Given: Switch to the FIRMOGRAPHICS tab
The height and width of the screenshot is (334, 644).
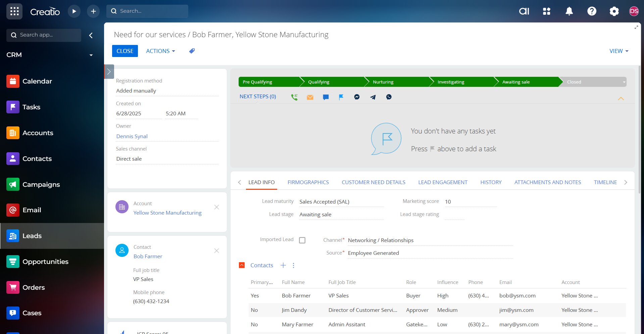Looking at the screenshot, I should pyautogui.click(x=308, y=182).
